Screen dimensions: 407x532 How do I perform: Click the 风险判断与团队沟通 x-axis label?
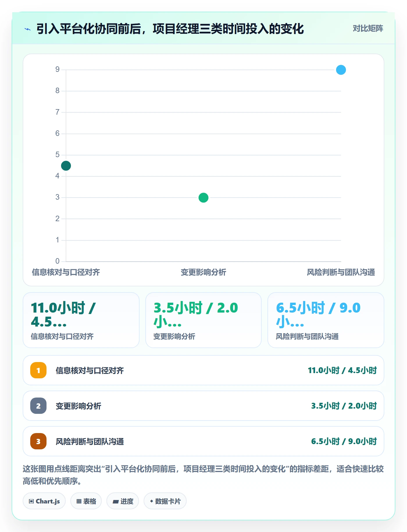(x=341, y=272)
